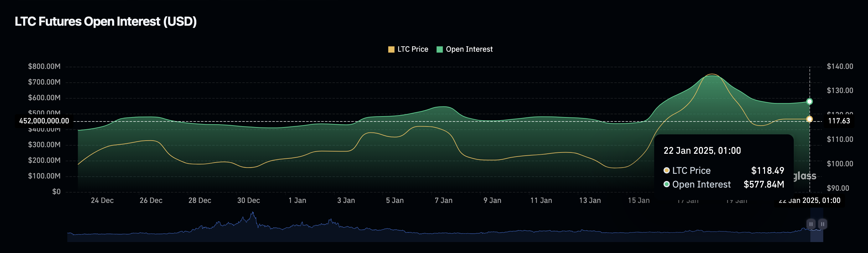Click the chart title LTC Futures Open Interest (USD)

point(106,22)
